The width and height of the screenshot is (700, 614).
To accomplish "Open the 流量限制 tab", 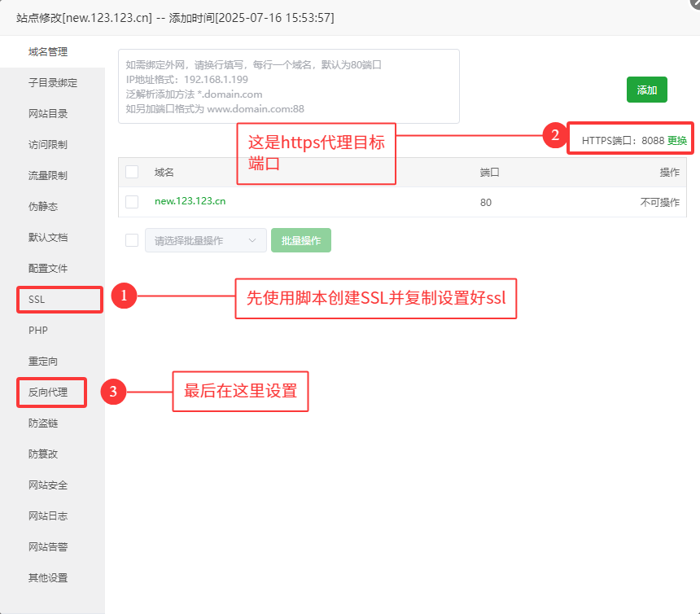I will tap(48, 176).
